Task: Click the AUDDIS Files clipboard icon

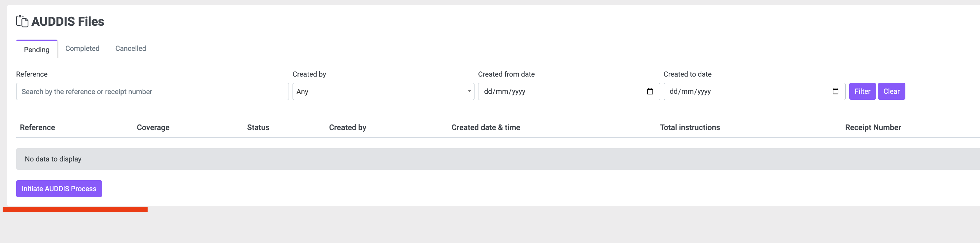Action: click(22, 21)
